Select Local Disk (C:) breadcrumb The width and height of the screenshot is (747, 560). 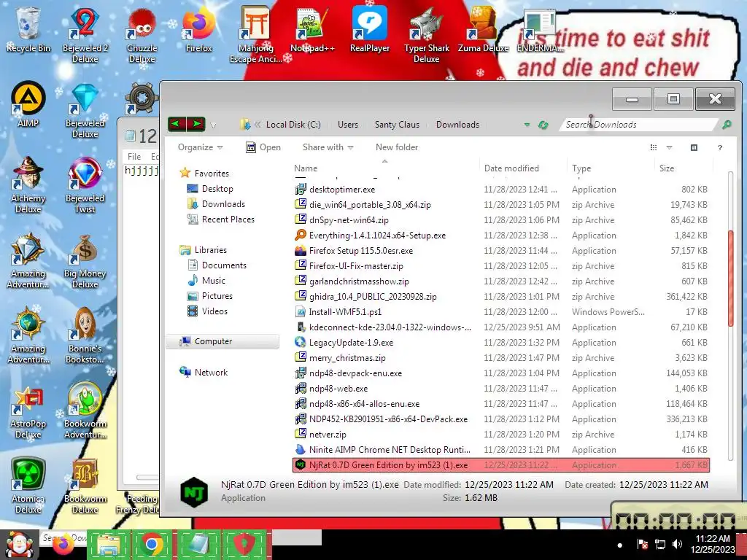coord(293,124)
